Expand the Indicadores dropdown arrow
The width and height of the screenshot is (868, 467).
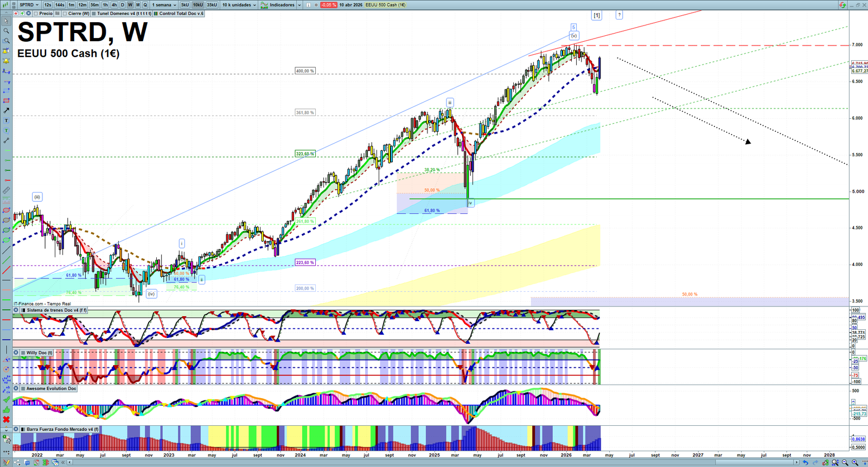click(x=299, y=5)
